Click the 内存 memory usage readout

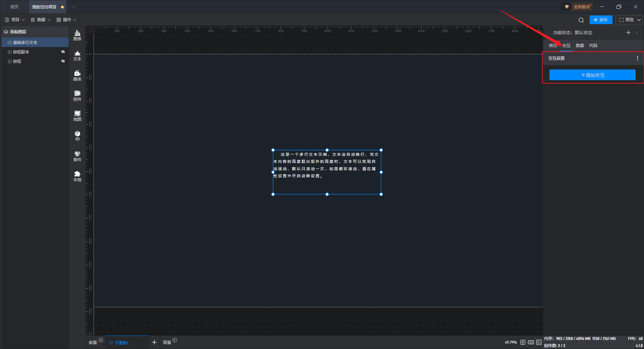580,339
